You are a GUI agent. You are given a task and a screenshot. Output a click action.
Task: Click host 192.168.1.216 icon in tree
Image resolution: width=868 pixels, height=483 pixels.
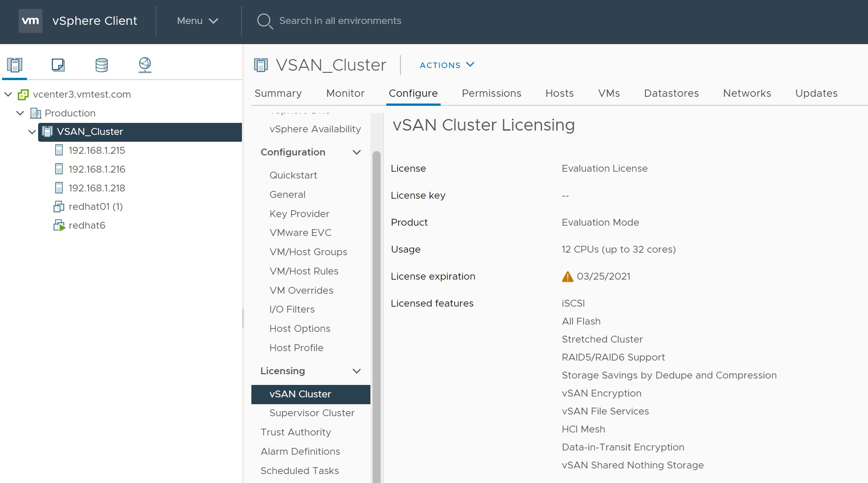(x=59, y=169)
